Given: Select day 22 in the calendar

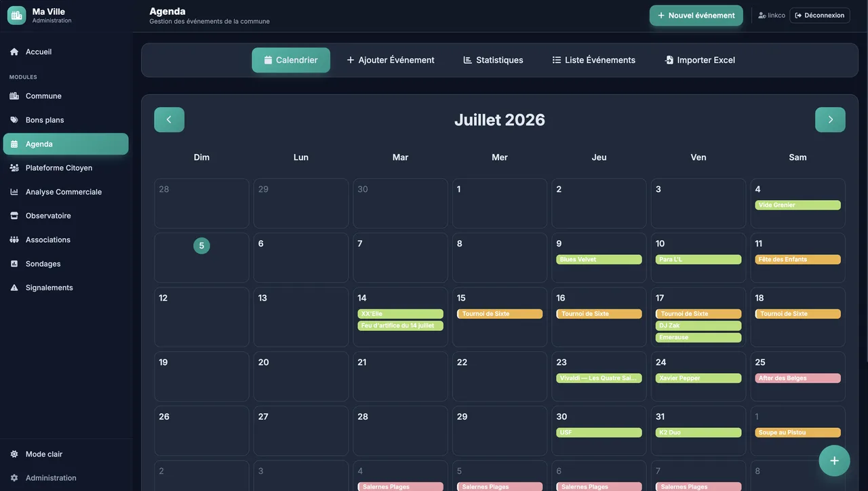Looking at the screenshot, I should pos(500,376).
